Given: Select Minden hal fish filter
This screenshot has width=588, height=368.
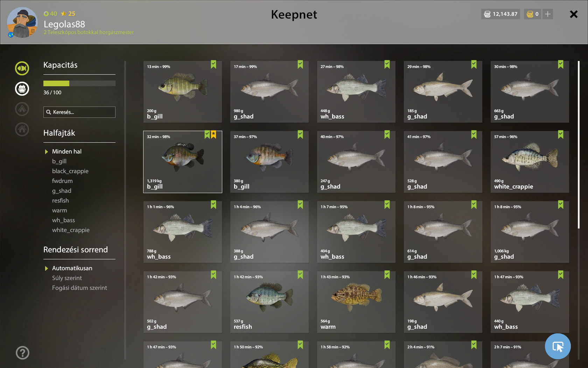Looking at the screenshot, I should [x=66, y=151].
